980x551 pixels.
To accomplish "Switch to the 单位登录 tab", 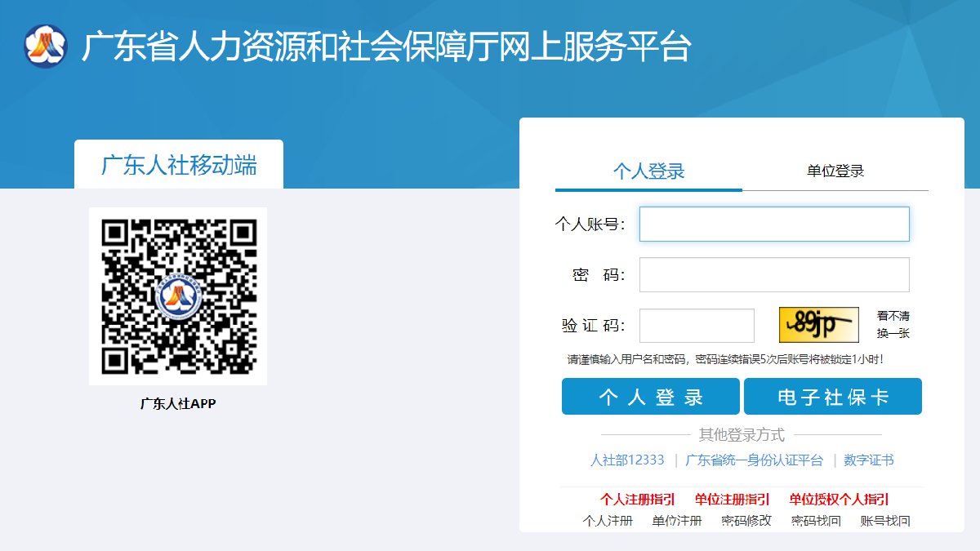I will [x=835, y=171].
